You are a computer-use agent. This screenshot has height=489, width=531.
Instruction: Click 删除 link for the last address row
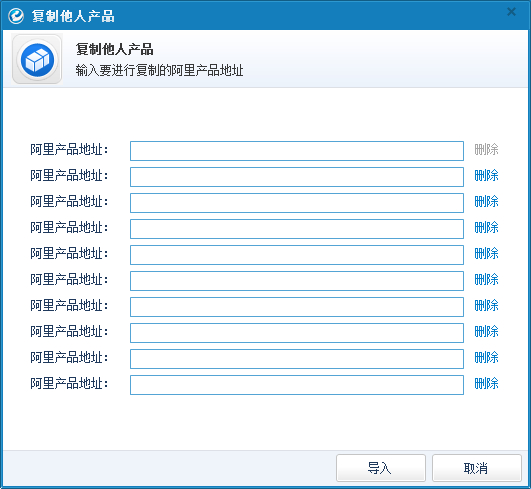(x=486, y=383)
